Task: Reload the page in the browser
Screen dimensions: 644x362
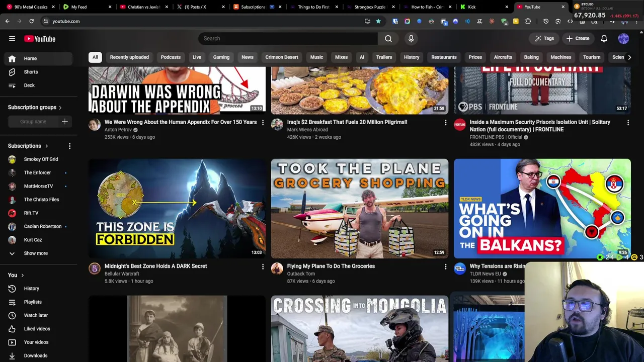Action: [x=31, y=21]
